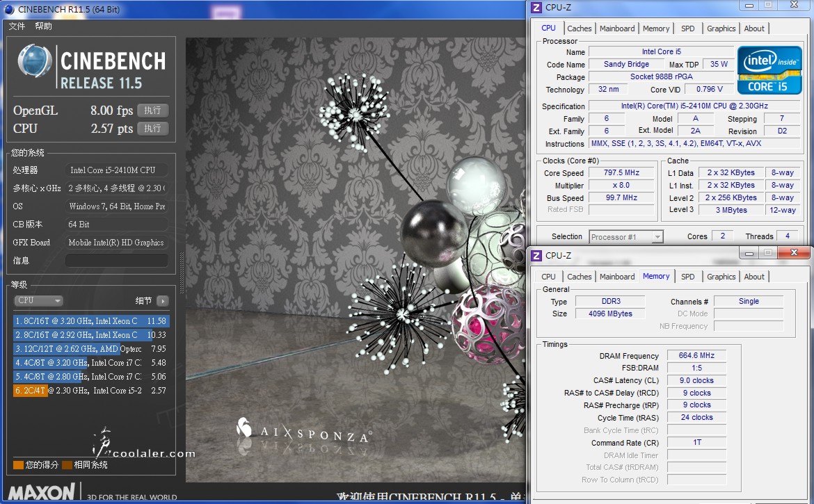Click the CPU-Z icon in upper window title

[x=537, y=7]
